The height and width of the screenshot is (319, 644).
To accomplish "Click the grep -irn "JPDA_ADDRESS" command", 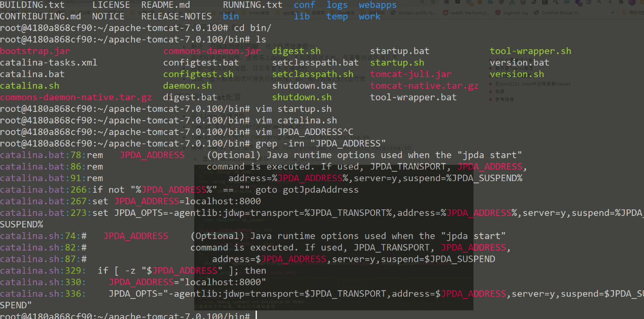I will [321, 143].
